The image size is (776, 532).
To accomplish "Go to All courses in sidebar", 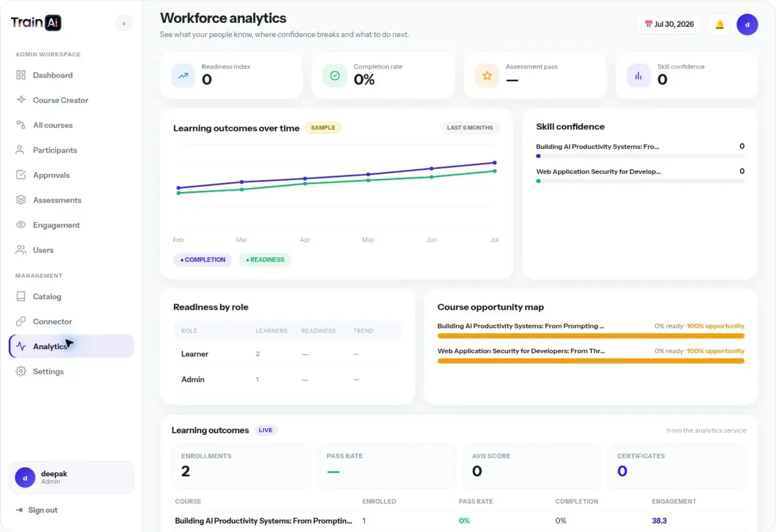I will (x=53, y=125).
